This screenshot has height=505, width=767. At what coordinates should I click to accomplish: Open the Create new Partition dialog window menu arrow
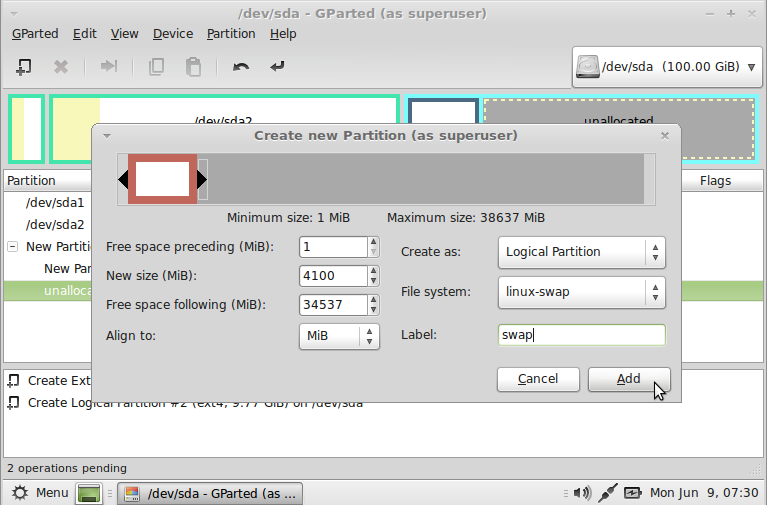[x=107, y=136]
